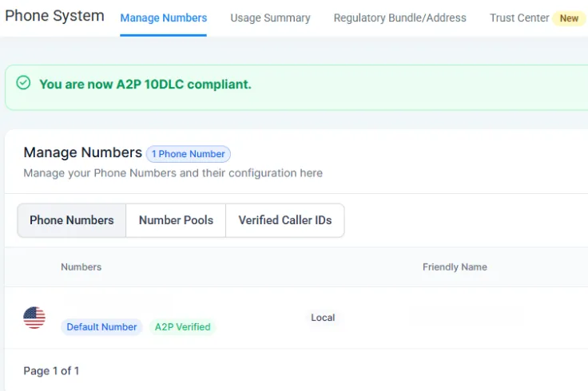588x391 pixels.
Task: Open the Manage Numbers top tab
Action: [163, 18]
